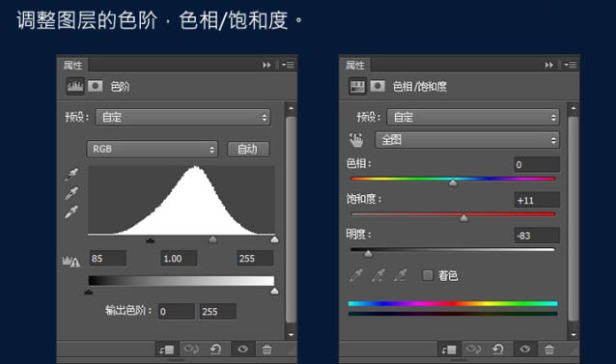Open the Levels panel flyout menu

tap(288, 65)
